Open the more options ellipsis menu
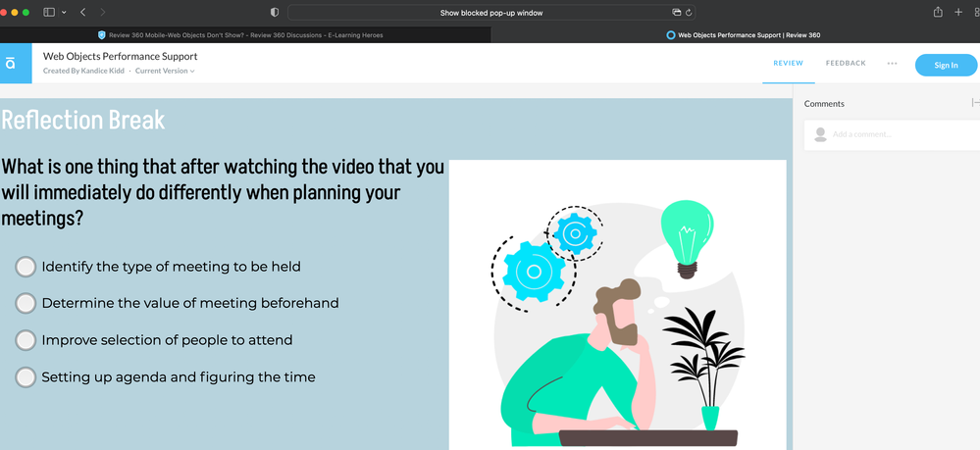 point(892,63)
